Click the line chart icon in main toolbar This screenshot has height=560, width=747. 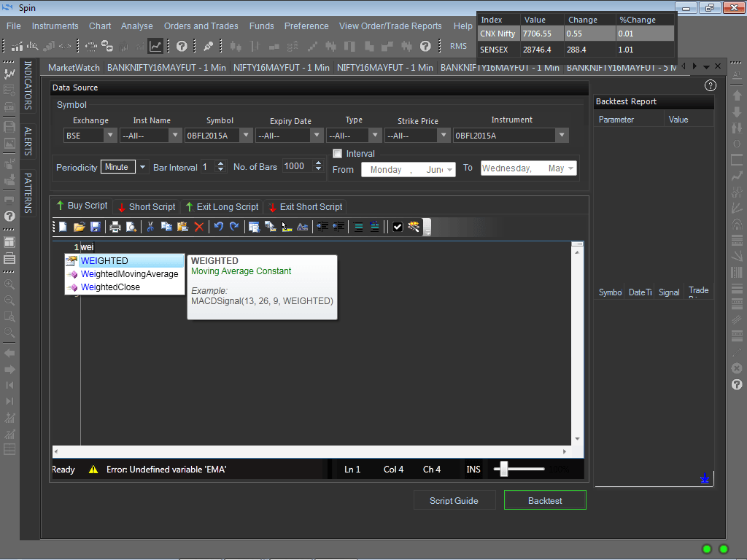pos(155,46)
